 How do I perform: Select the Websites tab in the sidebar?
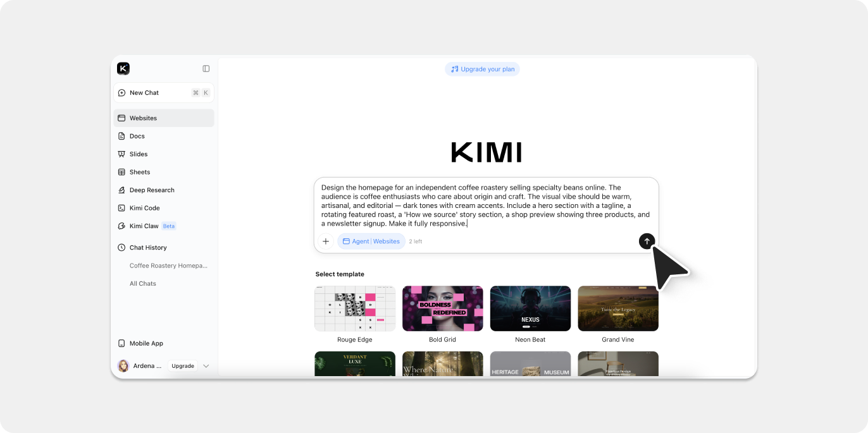(x=143, y=118)
